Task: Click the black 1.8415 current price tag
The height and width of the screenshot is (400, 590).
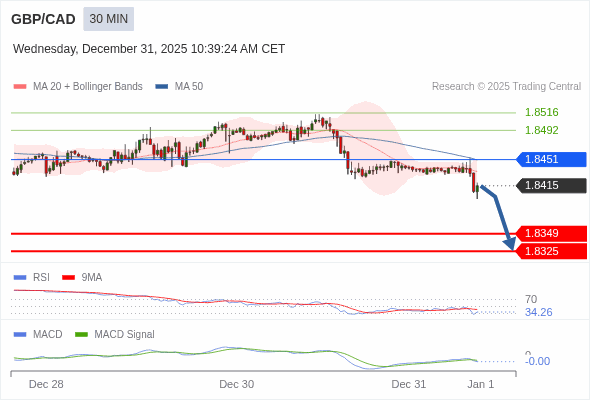Action: (551, 186)
